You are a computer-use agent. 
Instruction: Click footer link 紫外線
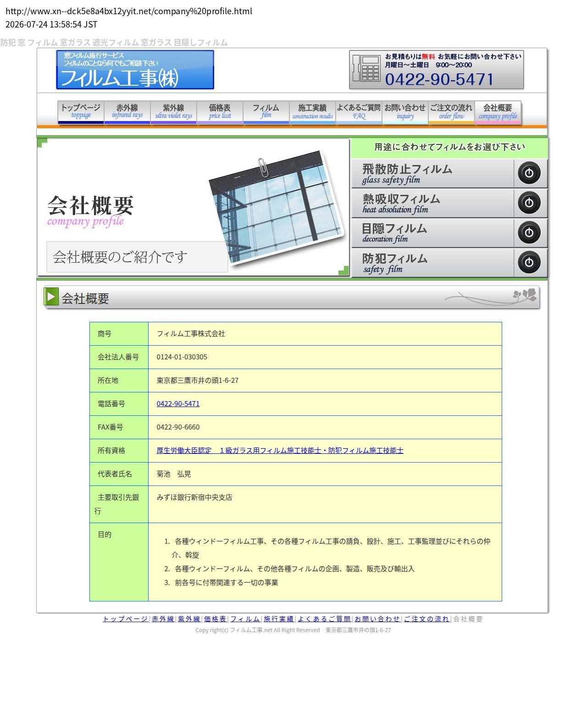189,619
